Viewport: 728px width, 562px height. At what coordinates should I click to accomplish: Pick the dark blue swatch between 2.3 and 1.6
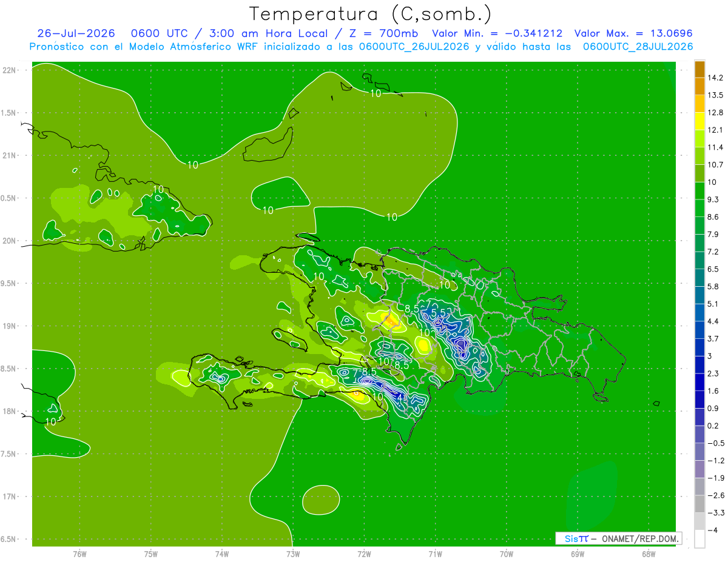(699, 382)
